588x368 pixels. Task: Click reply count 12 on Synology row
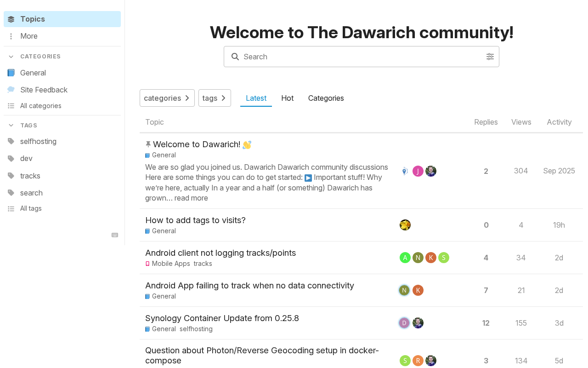[486, 323]
